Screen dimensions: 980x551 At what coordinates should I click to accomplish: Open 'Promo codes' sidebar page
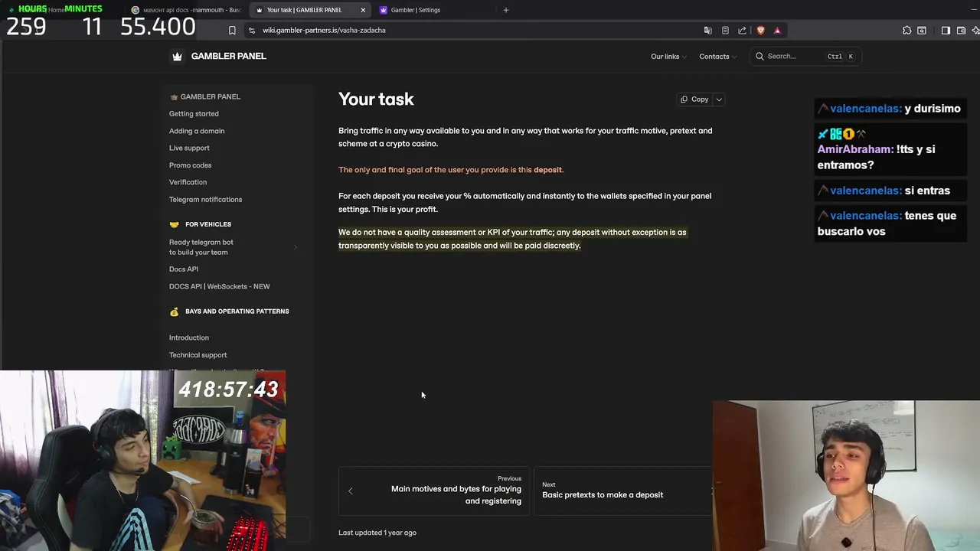click(190, 165)
